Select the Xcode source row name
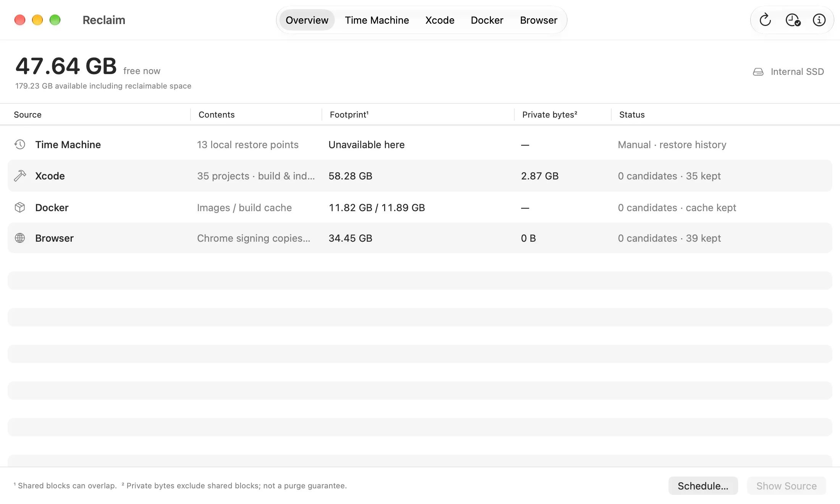This screenshot has height=504, width=840. click(x=50, y=176)
